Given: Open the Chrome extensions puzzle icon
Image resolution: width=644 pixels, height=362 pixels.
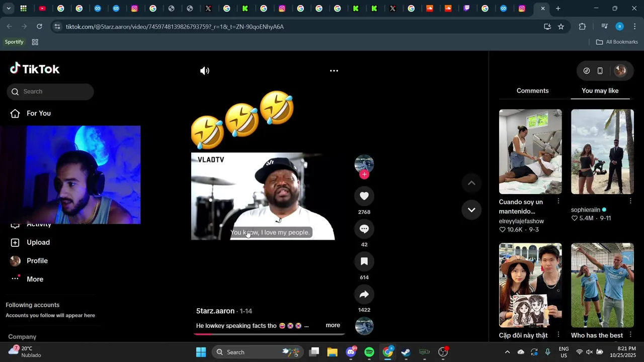Looking at the screenshot, I should click(x=583, y=27).
